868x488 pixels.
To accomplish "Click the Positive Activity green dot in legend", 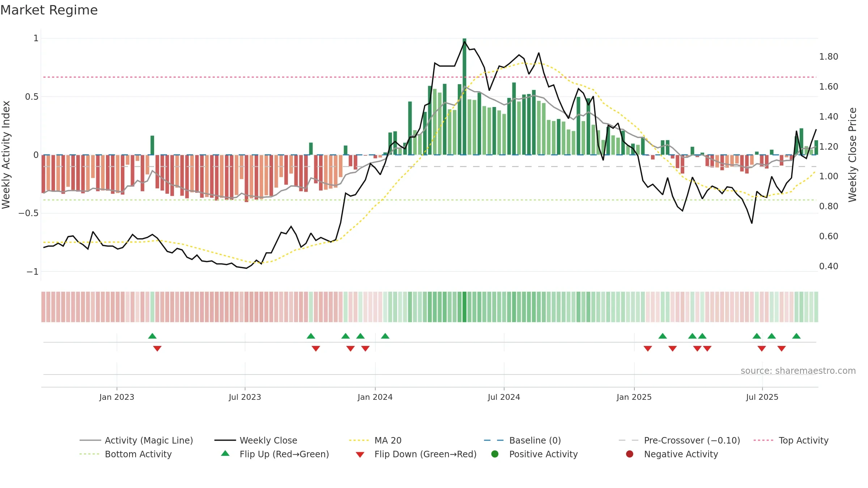I will tap(495, 454).
